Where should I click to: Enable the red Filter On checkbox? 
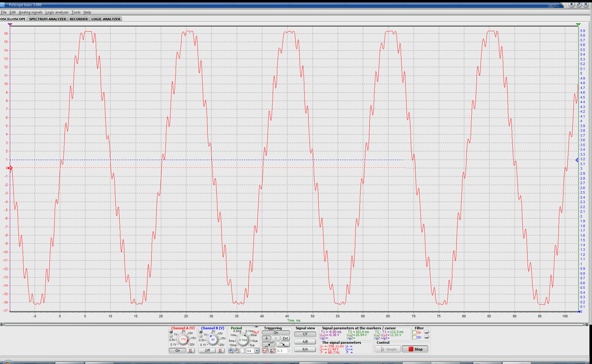coord(414,332)
